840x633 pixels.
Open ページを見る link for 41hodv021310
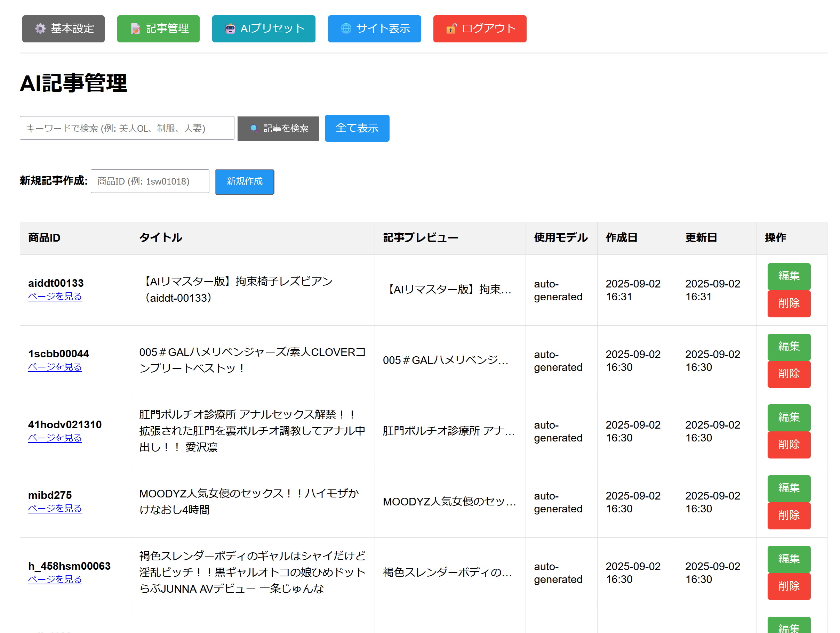point(55,438)
